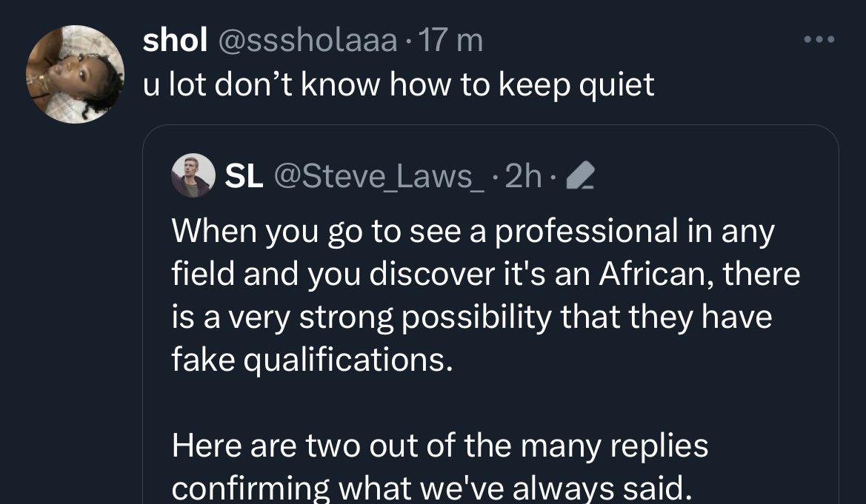Open the three-dot more options menu
This screenshot has height=504, width=866.
click(x=819, y=39)
